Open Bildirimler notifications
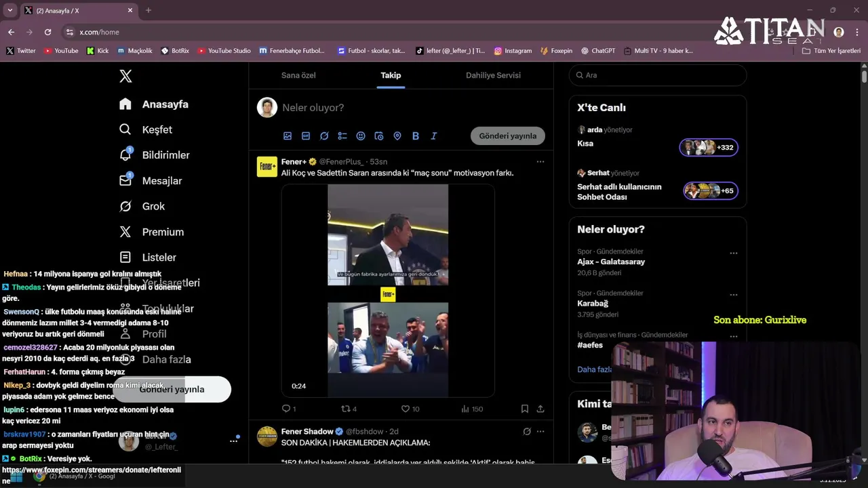Image resolution: width=868 pixels, height=488 pixels. pos(155,155)
